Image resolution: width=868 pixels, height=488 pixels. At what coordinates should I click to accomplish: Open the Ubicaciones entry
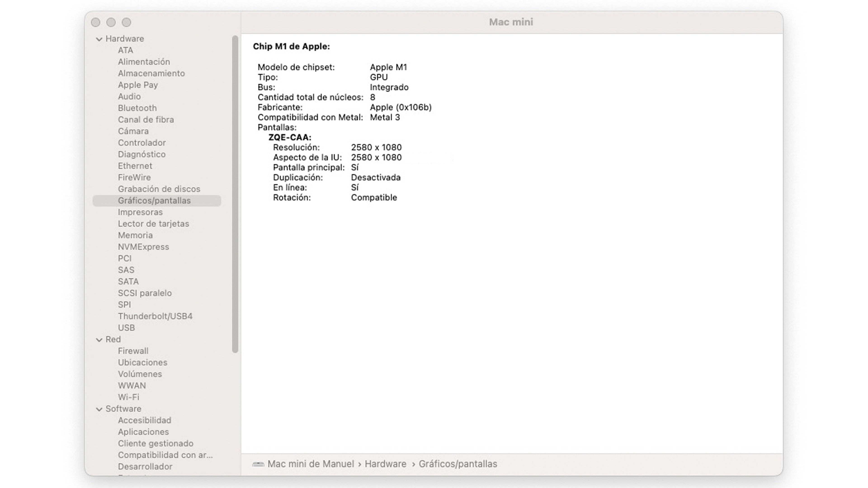(x=143, y=362)
